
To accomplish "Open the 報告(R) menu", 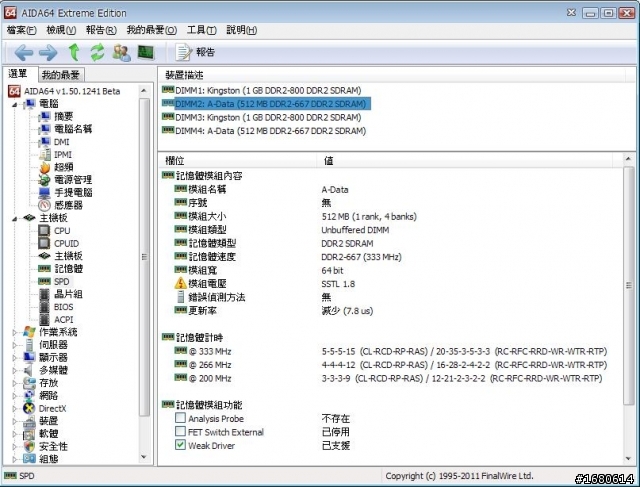I will 101,30.
